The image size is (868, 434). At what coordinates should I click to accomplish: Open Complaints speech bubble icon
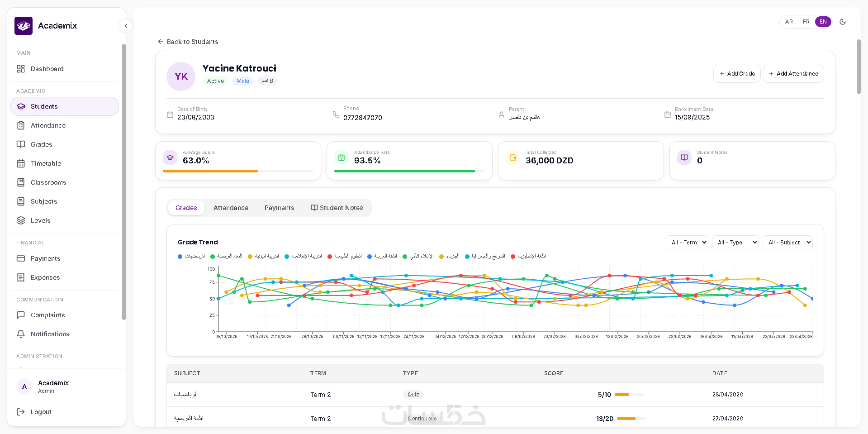click(x=21, y=315)
